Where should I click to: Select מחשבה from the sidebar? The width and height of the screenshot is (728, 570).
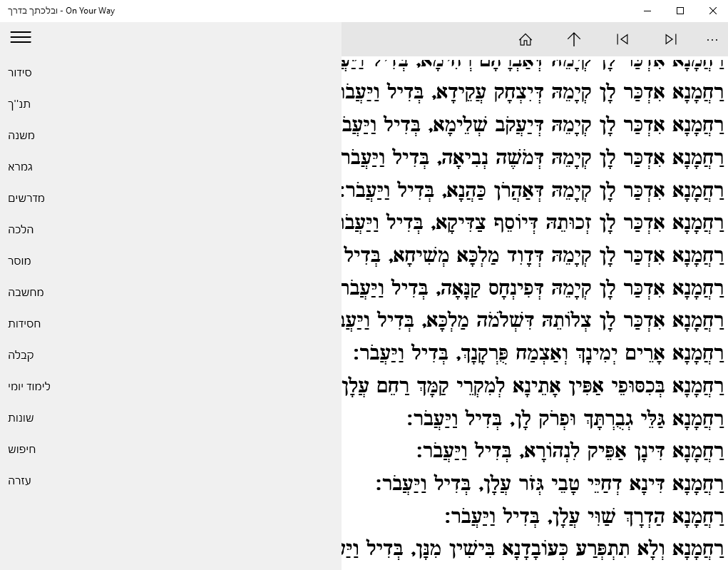[x=26, y=292]
